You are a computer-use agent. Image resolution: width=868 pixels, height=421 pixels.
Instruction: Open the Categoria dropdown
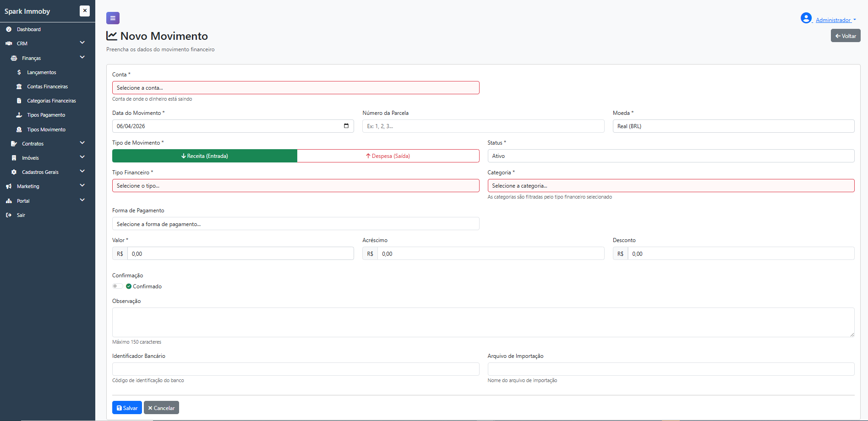click(671, 186)
